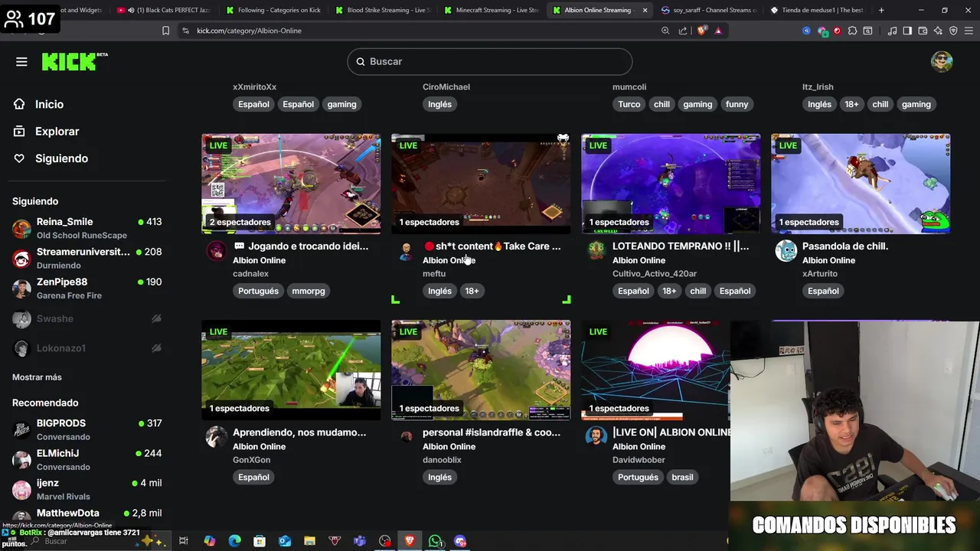Click Cultivo_Activo_420ar channel avatar icon
Viewport: 980px width, 551px height.
click(x=596, y=251)
